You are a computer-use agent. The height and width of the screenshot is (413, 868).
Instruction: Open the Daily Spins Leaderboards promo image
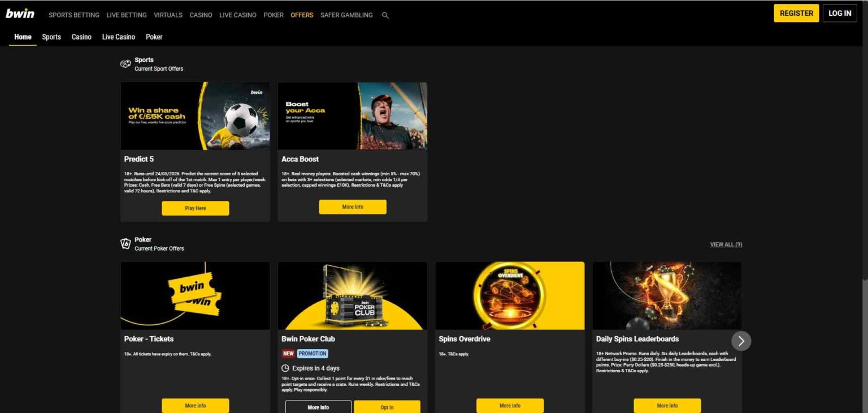click(x=667, y=296)
